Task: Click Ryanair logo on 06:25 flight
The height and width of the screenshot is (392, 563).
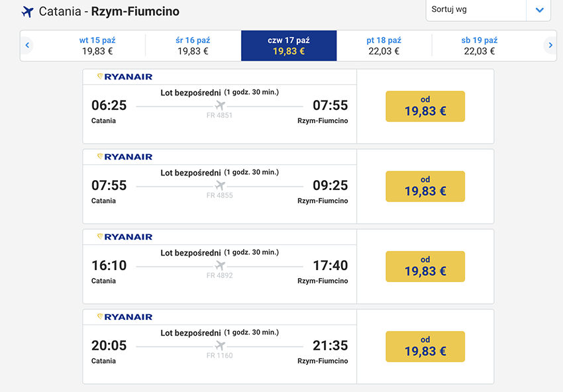Action: pyautogui.click(x=125, y=76)
